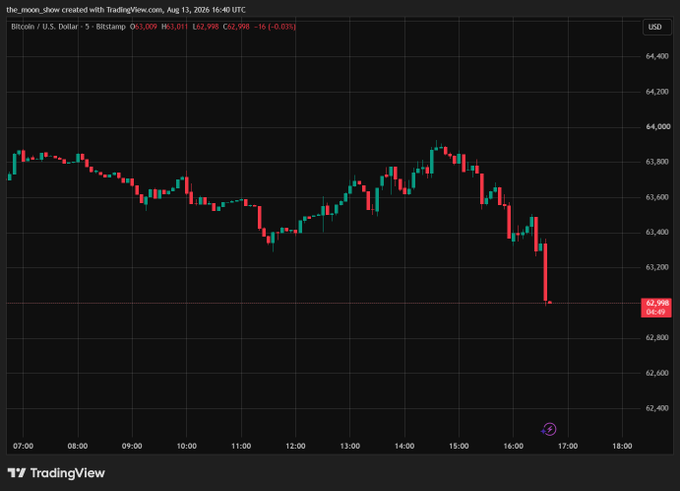Click the close value C62,998 in legend
This screenshot has height=491, width=680.
point(236,27)
